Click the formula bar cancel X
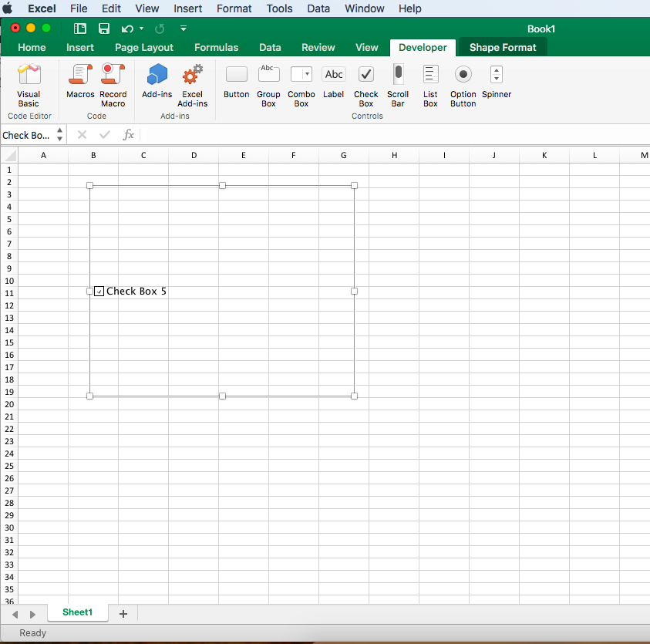The height and width of the screenshot is (644, 650). point(82,135)
